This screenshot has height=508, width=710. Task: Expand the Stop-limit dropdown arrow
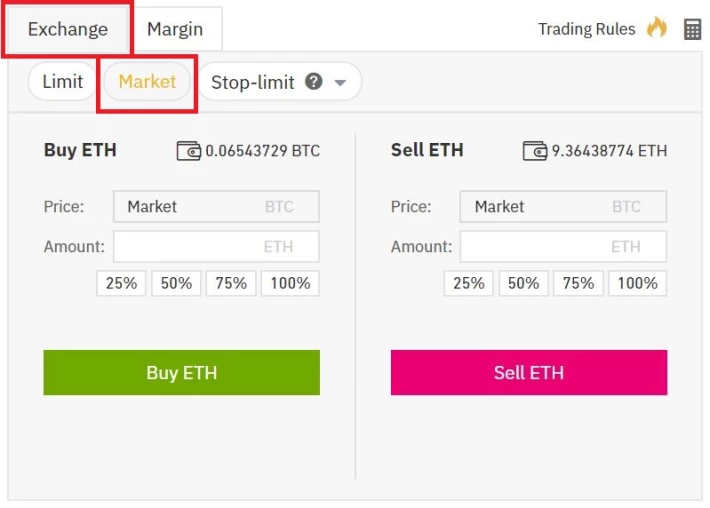click(x=340, y=83)
